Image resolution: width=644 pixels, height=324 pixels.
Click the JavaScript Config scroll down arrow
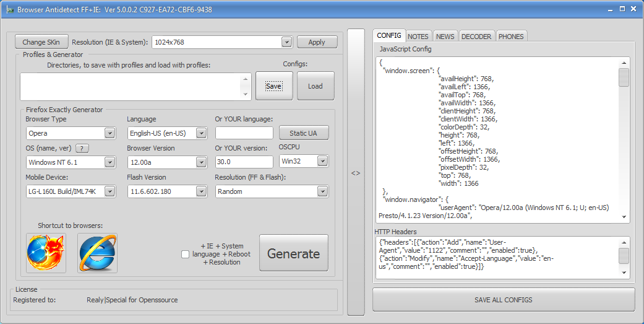(624, 217)
